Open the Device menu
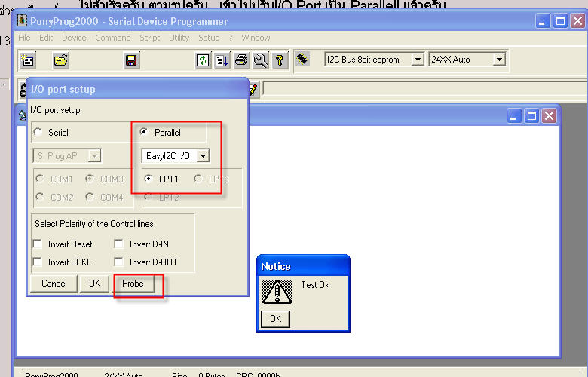Viewport: 588px width, 377px height. coord(74,38)
